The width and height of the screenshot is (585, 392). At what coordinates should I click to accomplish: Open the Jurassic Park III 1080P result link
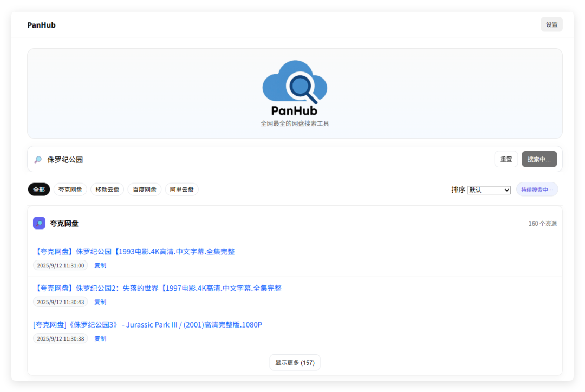(x=148, y=325)
